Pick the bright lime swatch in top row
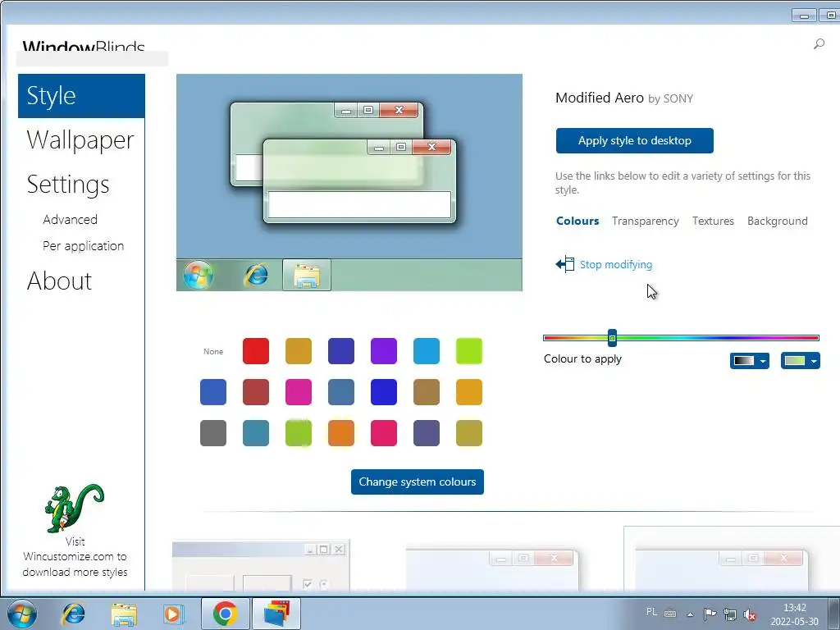 (469, 351)
